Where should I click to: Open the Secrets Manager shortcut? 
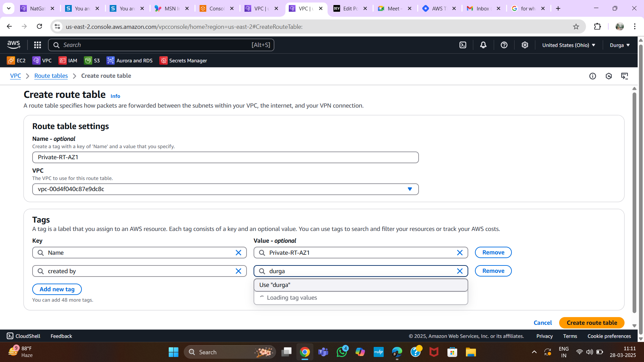click(183, 60)
